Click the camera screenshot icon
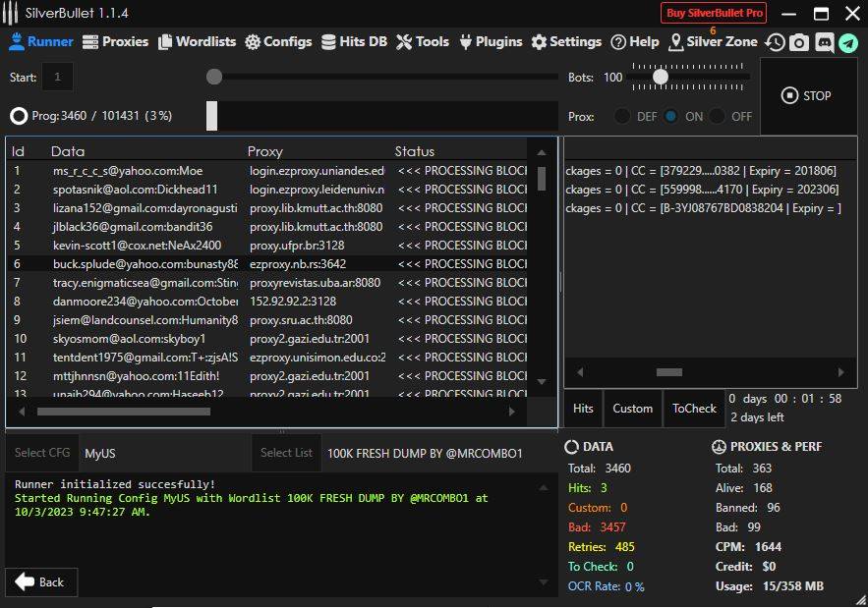Viewport: 868px width, 608px height. [799, 42]
